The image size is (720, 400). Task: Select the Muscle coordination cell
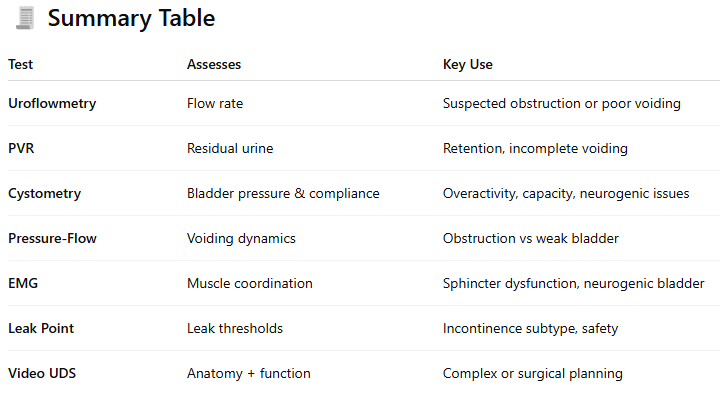click(x=250, y=283)
